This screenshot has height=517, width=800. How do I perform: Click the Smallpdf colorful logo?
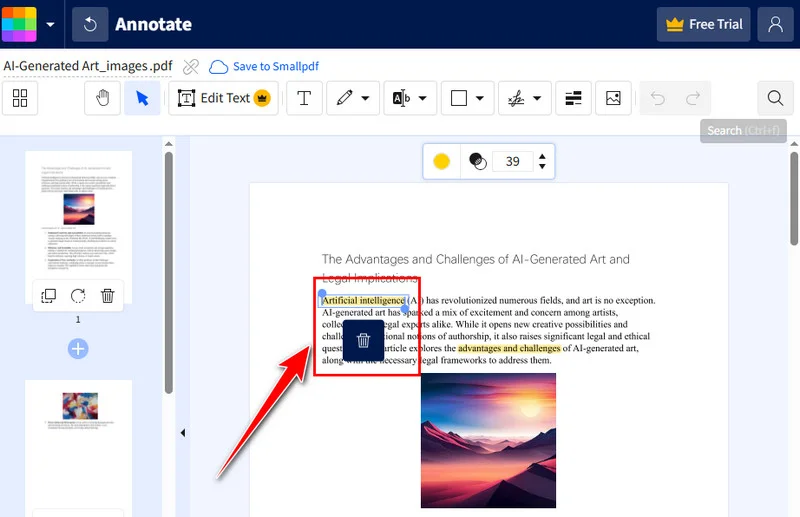(x=19, y=24)
